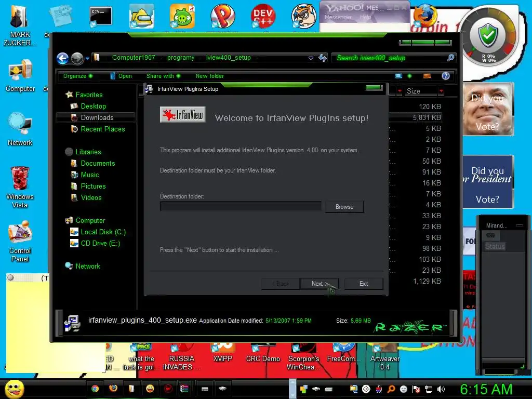The width and height of the screenshot is (532, 399).
Task: Open the Artweaver 0.4 desktop shortcut
Action: (385, 357)
